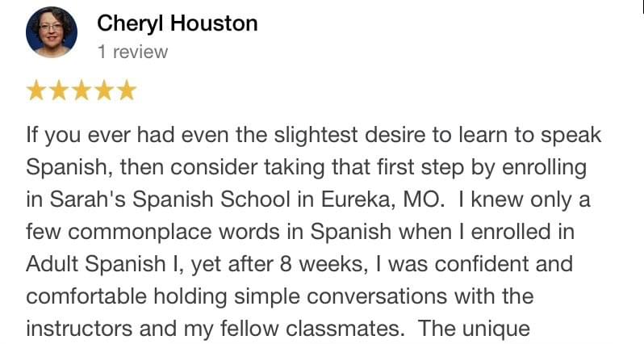This screenshot has width=644, height=344.
Task: Click the third gold rating star
Action: point(82,90)
